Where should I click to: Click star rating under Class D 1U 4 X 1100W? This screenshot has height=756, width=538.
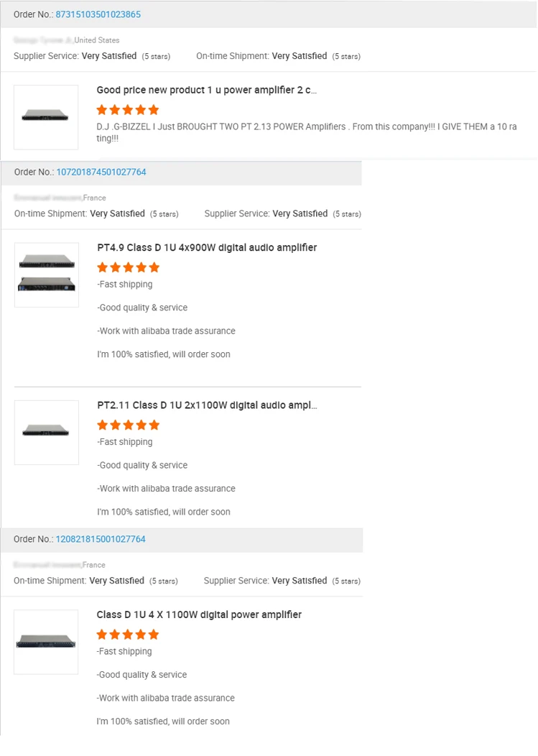pos(128,635)
